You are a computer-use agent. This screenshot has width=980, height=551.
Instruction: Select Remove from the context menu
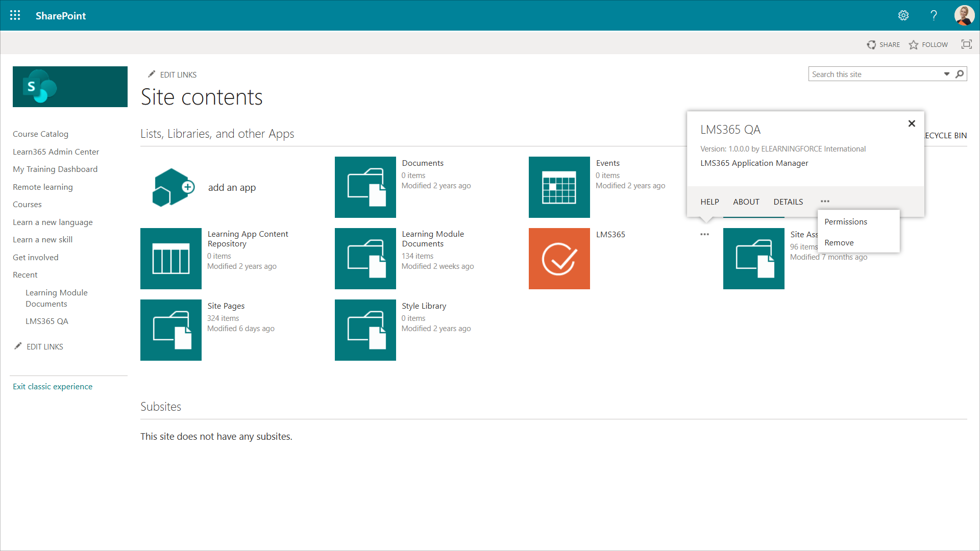point(839,242)
